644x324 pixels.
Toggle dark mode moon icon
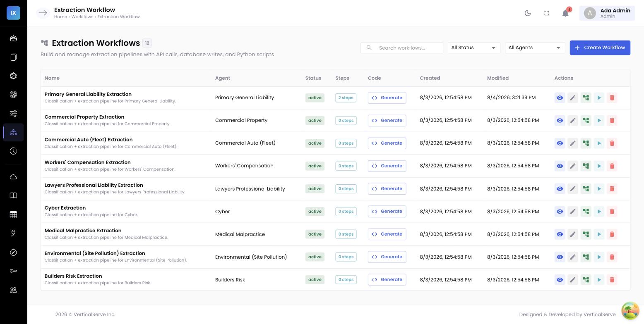pos(528,13)
